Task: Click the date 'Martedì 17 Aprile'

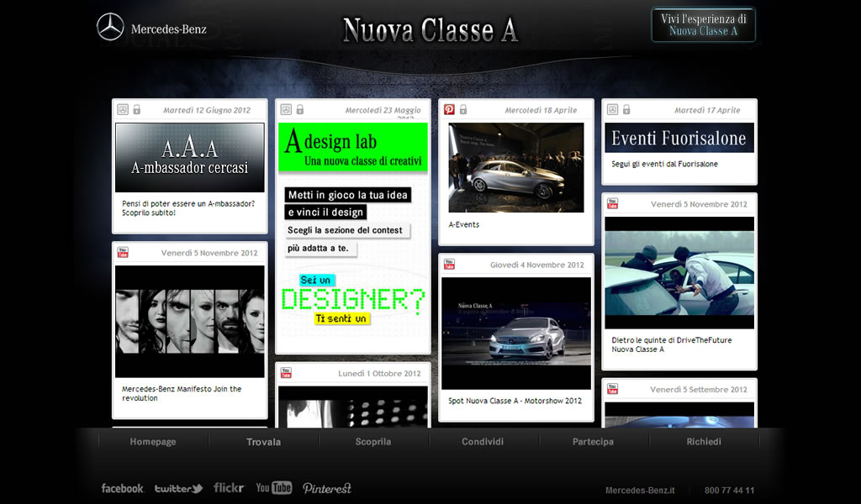Action: [x=707, y=110]
